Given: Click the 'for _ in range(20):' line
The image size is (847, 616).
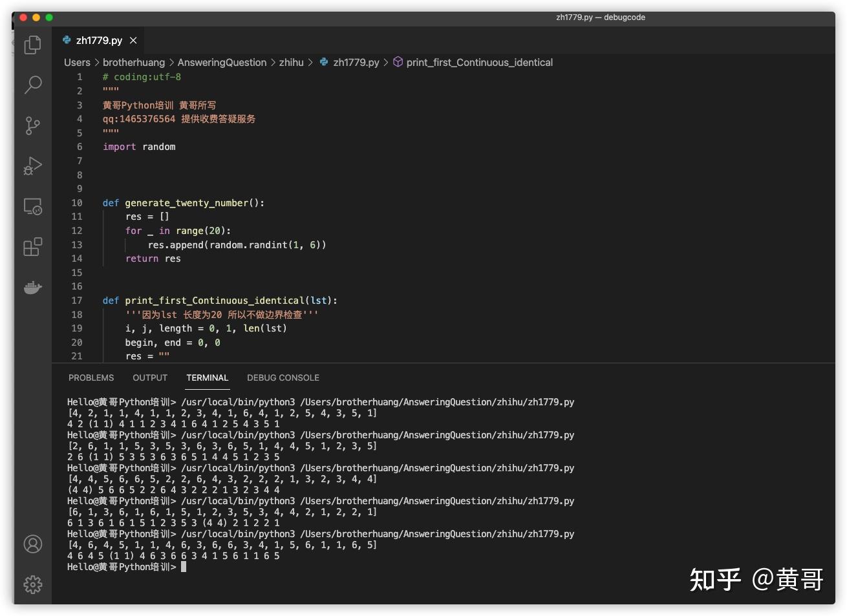Looking at the screenshot, I should coord(178,231).
